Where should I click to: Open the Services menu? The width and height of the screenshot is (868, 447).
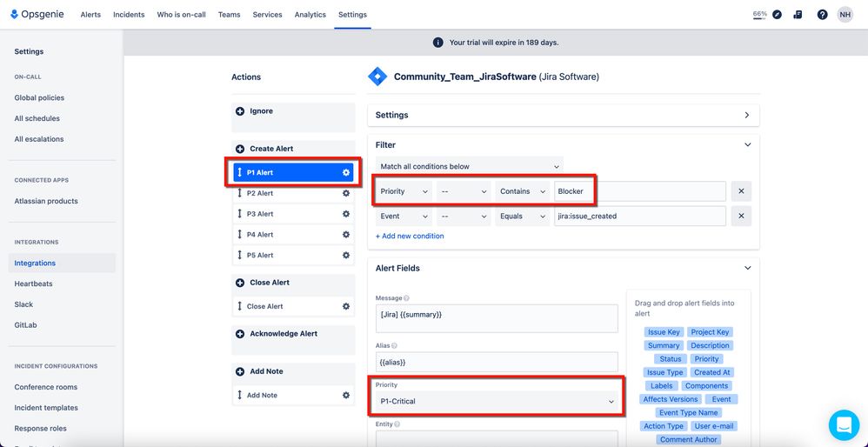[267, 15]
